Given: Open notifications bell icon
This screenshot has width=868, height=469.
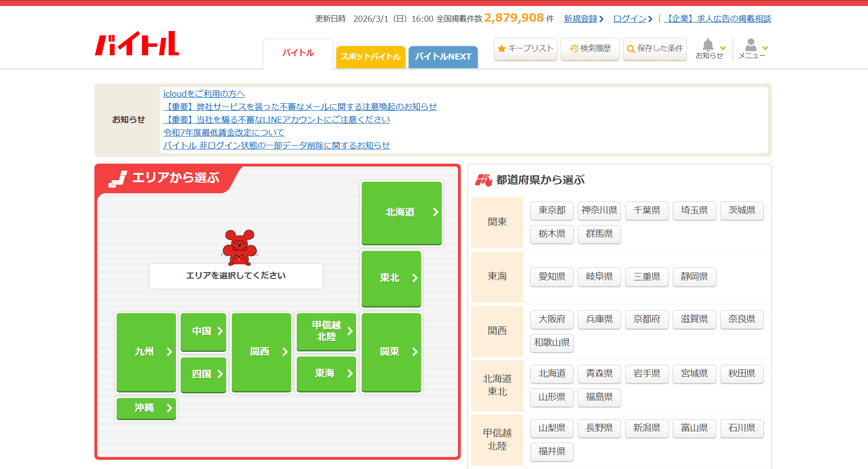Looking at the screenshot, I should point(708,45).
